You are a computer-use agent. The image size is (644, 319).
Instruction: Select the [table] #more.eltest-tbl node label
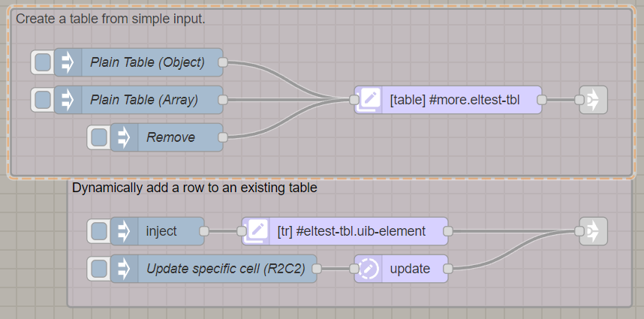point(454,100)
